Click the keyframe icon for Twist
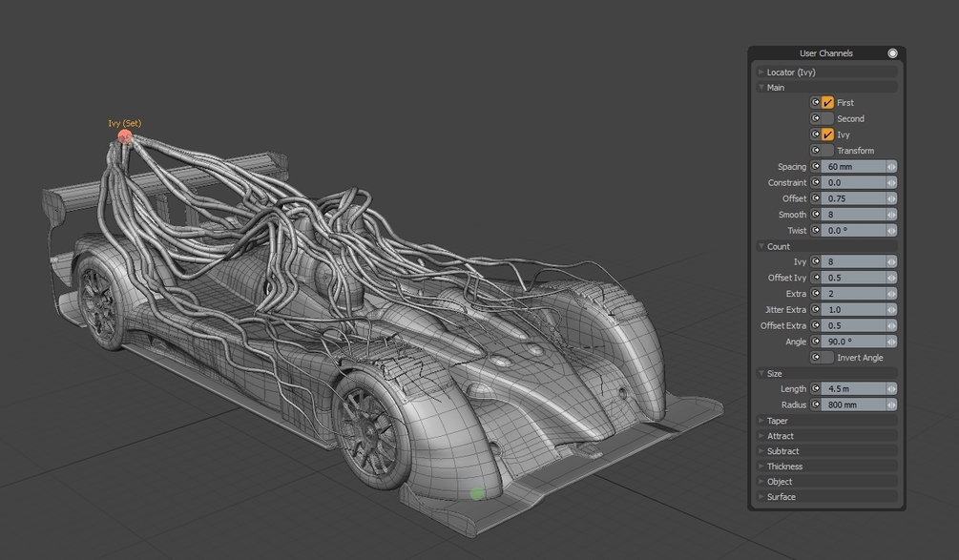The width and height of the screenshot is (959, 560). pyautogui.click(x=815, y=230)
